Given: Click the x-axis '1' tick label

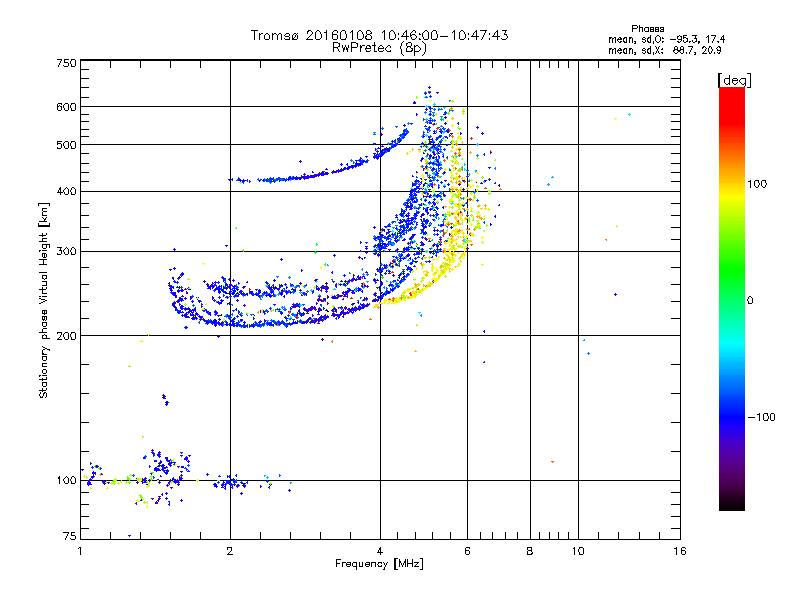Looking at the screenshot, I should 80,551.
